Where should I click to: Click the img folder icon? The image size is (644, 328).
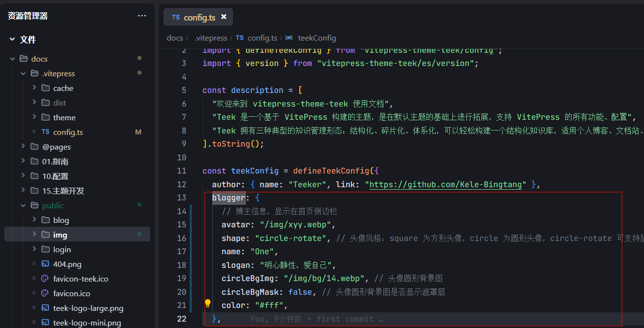[45, 235]
